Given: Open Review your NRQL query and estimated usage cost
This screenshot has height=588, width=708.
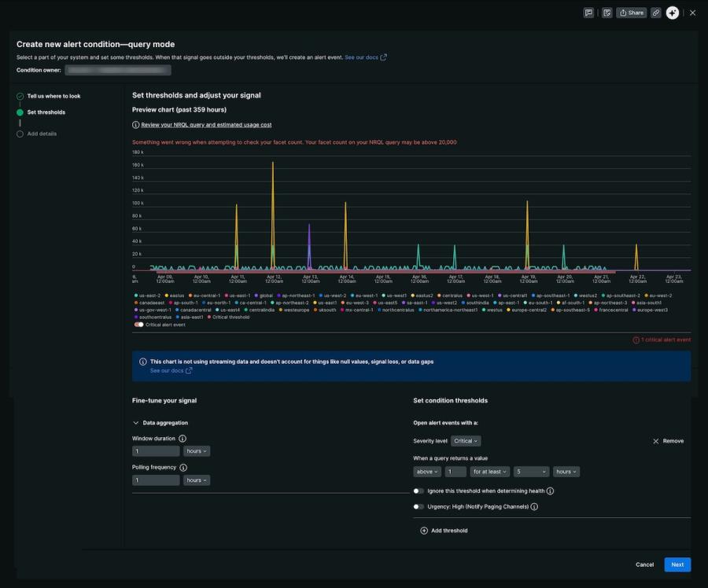Looking at the screenshot, I should (206, 125).
